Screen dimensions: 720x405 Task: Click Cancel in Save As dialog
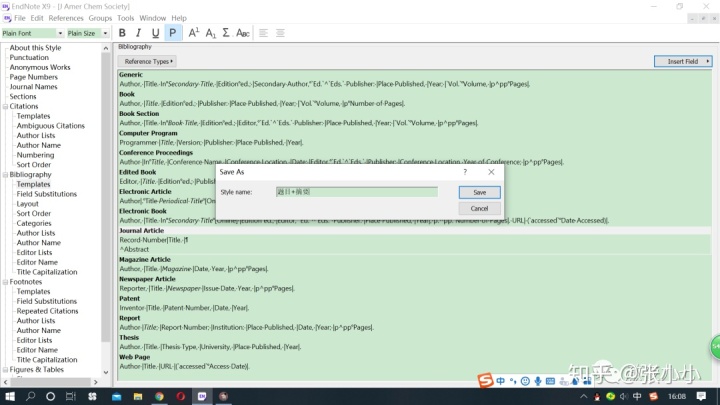pos(479,208)
